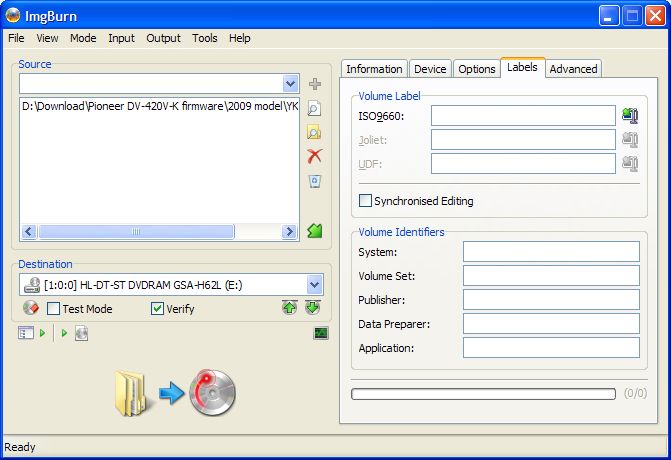Tick the Synchronised Editing checkbox

[365, 201]
